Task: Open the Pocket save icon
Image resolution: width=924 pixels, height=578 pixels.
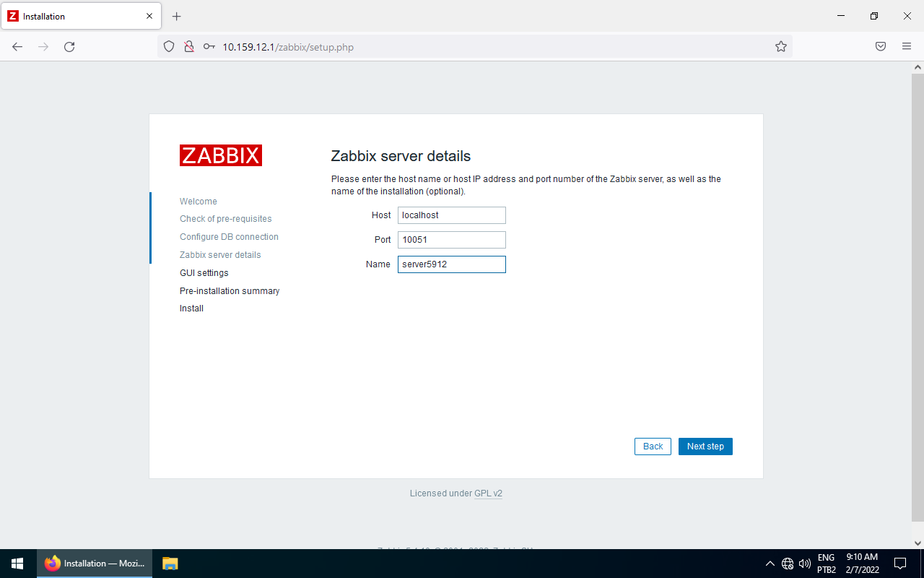Action: tap(881, 47)
